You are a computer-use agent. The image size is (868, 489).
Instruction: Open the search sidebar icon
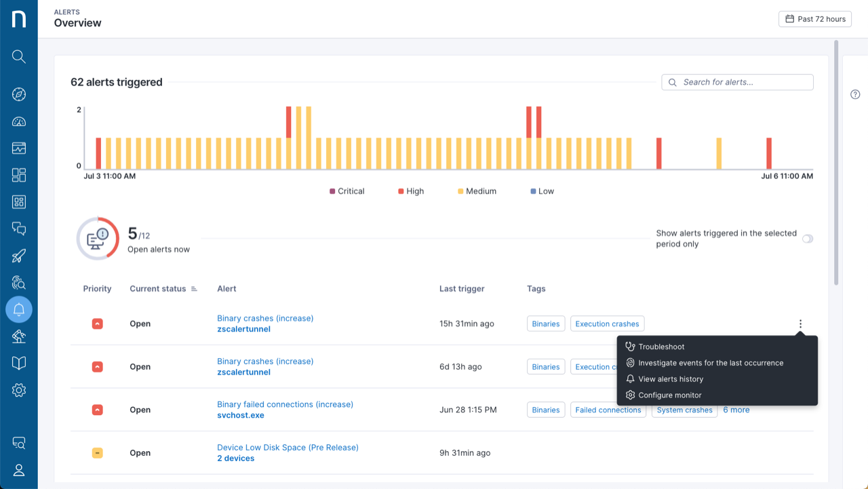[18, 57]
